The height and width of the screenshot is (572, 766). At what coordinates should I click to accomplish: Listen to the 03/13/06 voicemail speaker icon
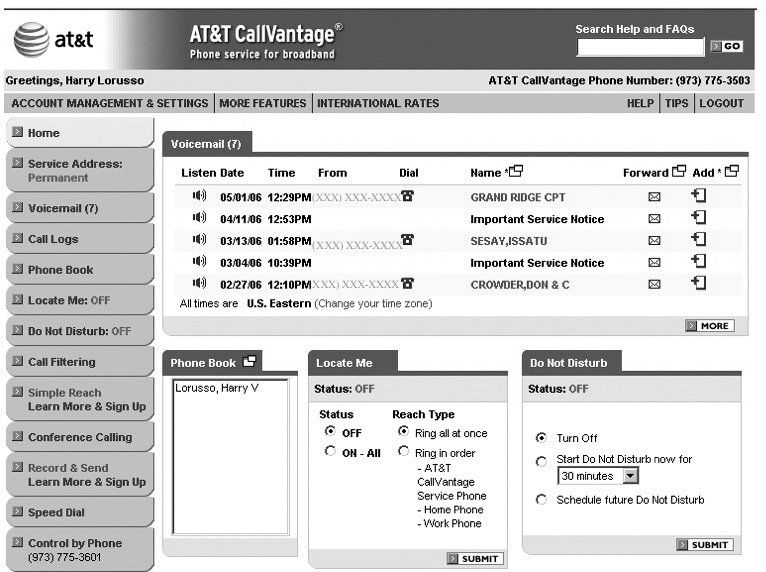(199, 240)
